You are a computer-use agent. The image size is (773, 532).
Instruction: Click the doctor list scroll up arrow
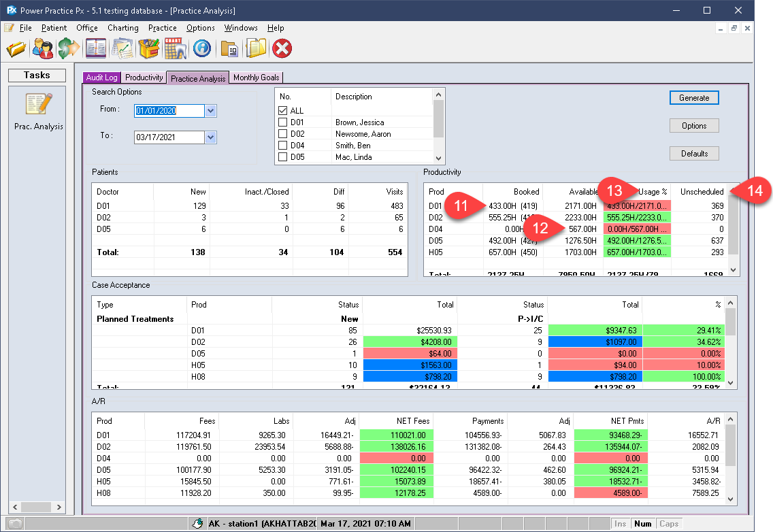point(438,94)
